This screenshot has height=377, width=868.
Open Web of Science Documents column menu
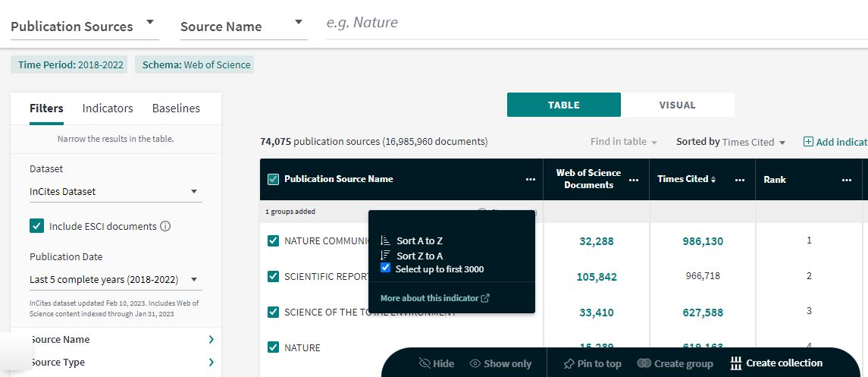(634, 180)
